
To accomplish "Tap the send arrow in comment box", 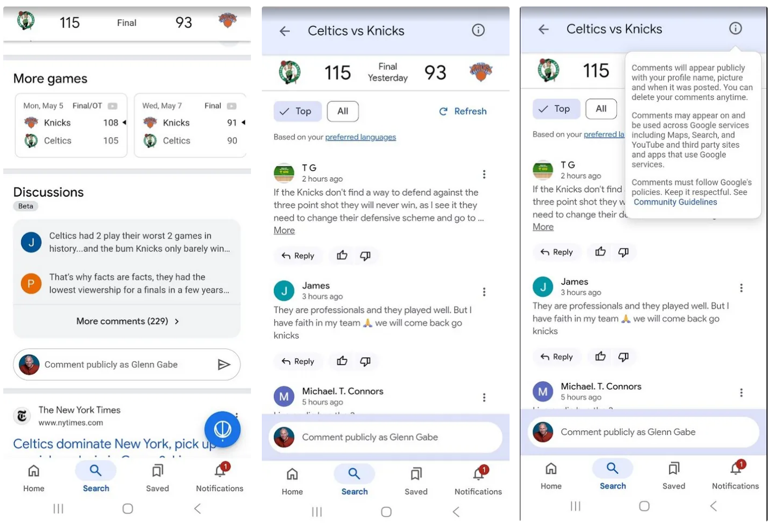I will (223, 365).
